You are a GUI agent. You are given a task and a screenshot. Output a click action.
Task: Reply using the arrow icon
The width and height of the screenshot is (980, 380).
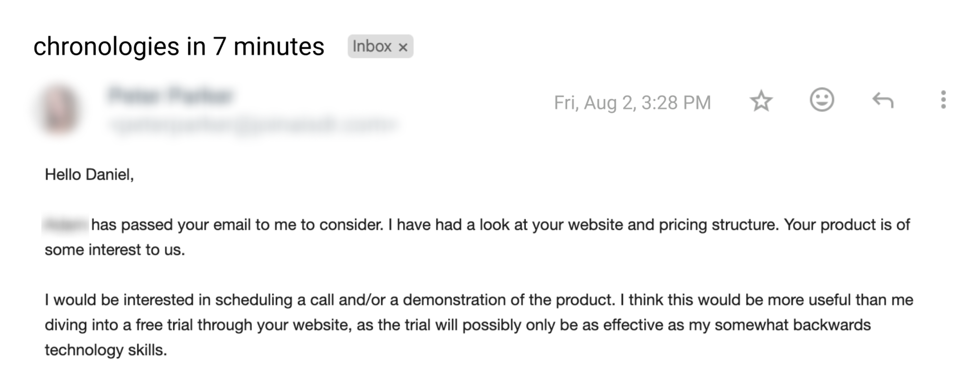click(x=883, y=100)
